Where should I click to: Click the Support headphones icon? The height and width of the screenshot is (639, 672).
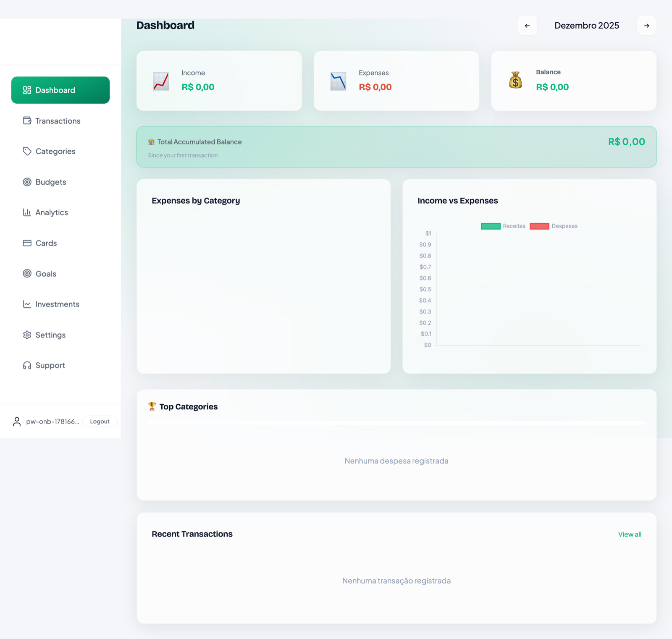27,365
